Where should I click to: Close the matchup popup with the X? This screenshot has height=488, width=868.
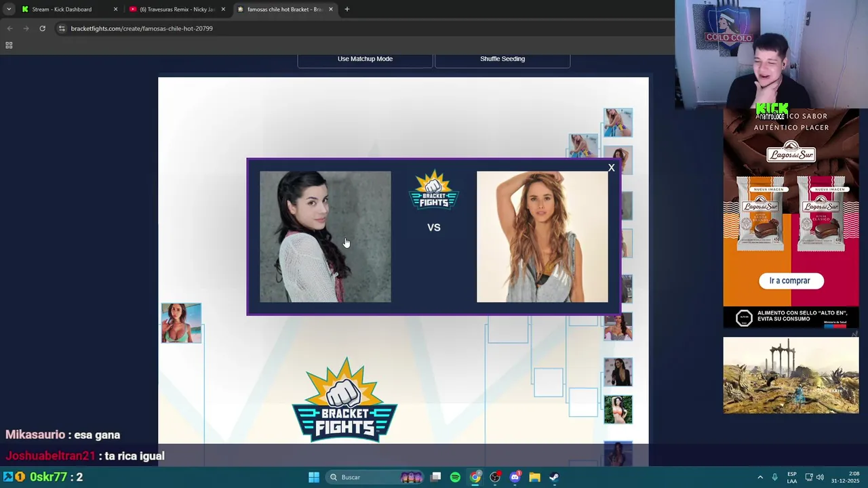point(611,167)
